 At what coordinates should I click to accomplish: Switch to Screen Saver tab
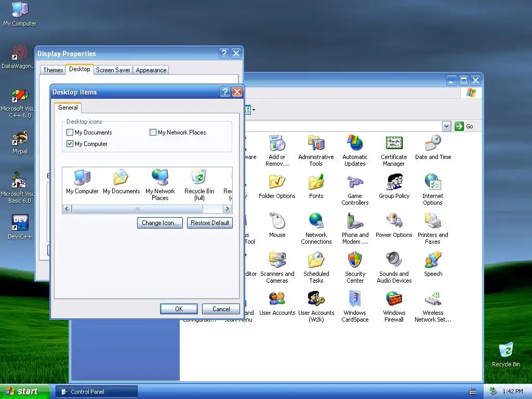(x=113, y=70)
